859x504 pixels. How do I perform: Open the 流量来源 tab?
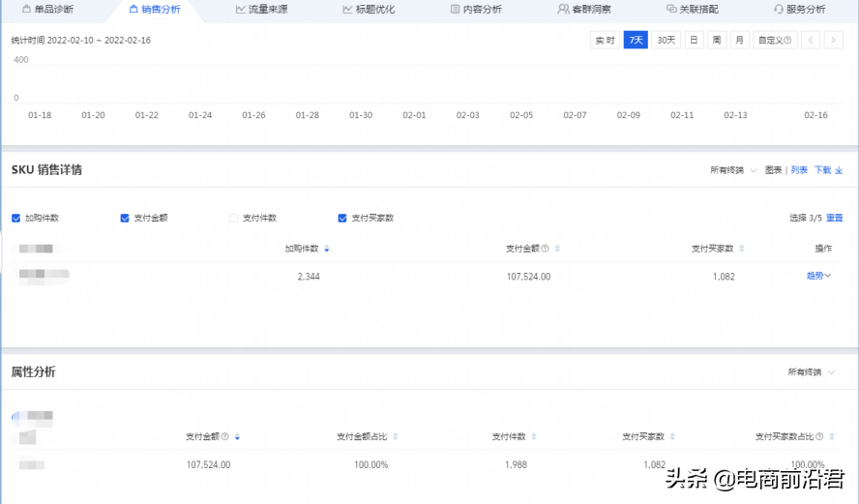[x=262, y=10]
